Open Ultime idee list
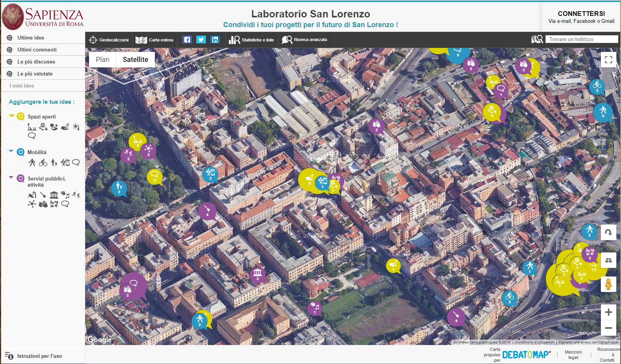Viewport: 621px width, 364px height. 31,38
